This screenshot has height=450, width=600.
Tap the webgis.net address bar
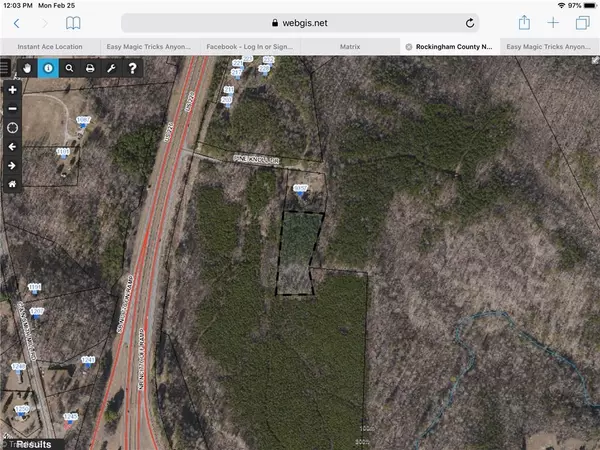coord(300,23)
